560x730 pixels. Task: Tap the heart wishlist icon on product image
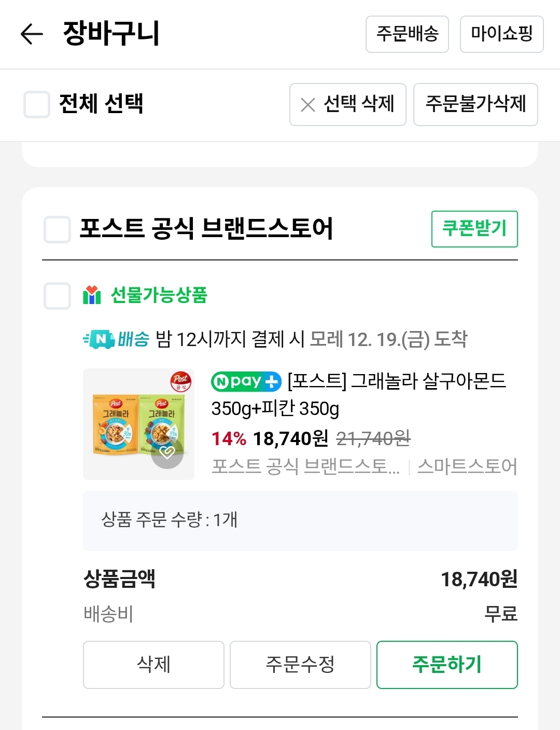[167, 453]
